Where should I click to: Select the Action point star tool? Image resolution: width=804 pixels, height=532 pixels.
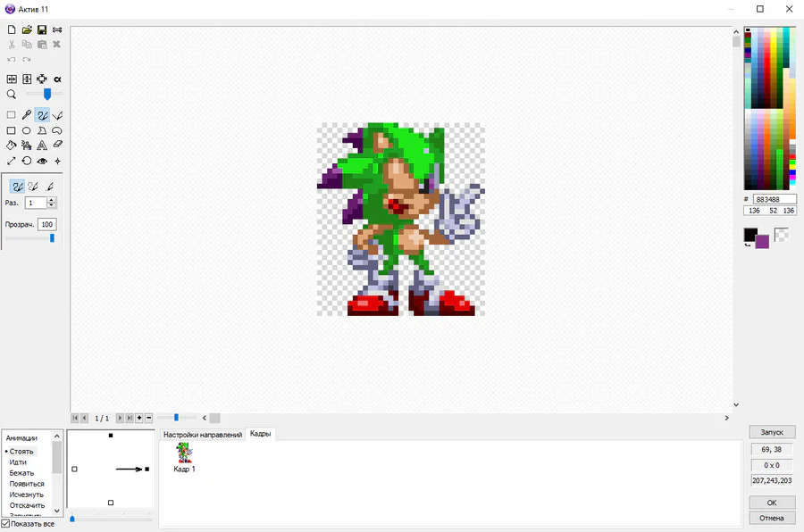pos(57,161)
